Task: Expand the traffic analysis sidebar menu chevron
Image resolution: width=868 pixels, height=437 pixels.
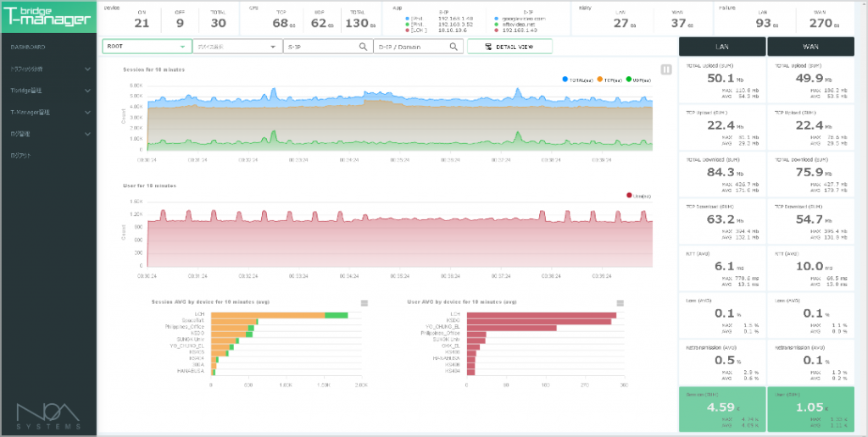Action: 87,69
